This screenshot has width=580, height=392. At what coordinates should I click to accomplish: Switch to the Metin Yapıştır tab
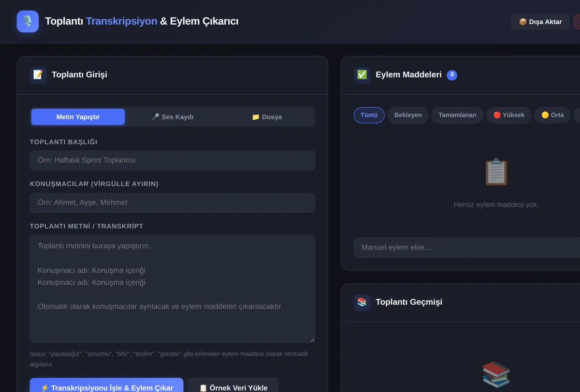click(x=78, y=117)
